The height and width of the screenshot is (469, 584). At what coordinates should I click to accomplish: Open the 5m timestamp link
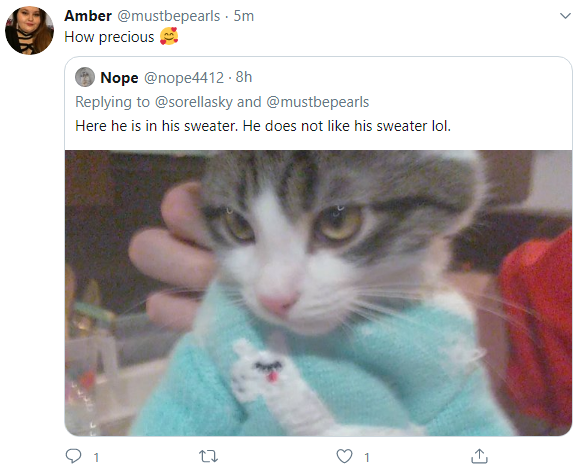(x=244, y=16)
